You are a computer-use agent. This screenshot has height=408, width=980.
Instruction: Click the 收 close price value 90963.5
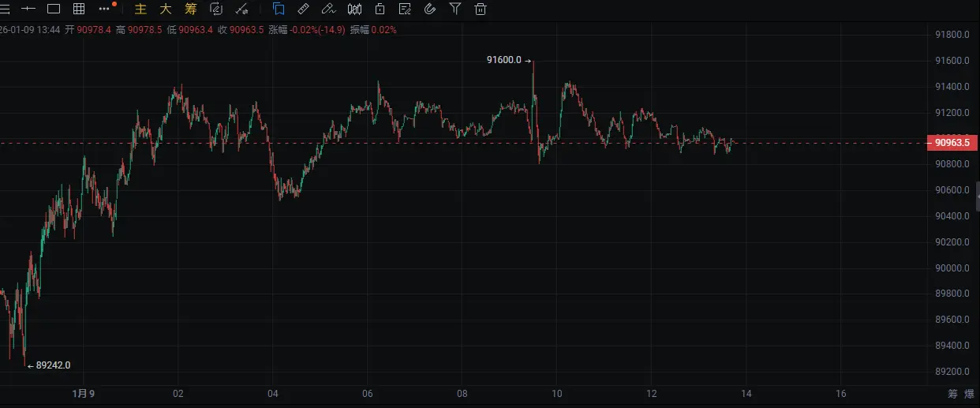point(247,30)
